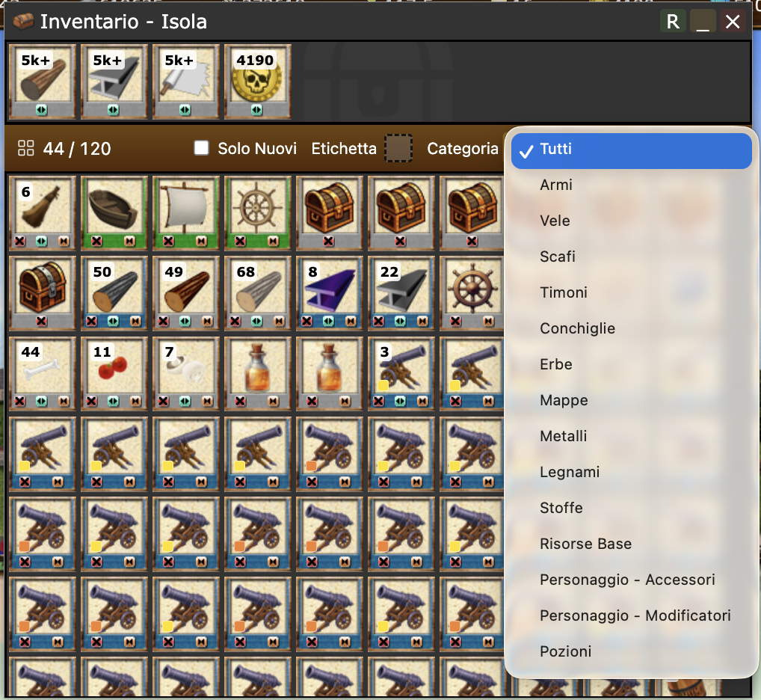Click the grid icon beside 44 / 120
This screenshot has height=700, width=761.
pos(25,148)
